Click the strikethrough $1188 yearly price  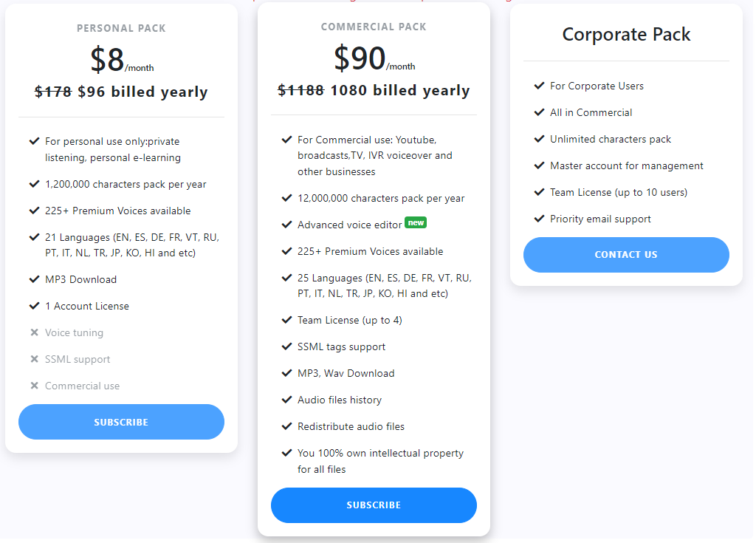[301, 90]
